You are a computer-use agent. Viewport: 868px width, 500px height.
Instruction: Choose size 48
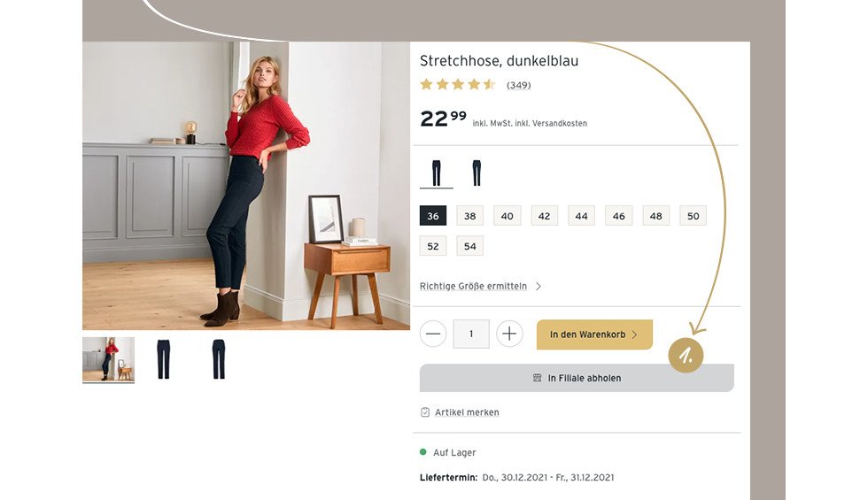tap(656, 216)
